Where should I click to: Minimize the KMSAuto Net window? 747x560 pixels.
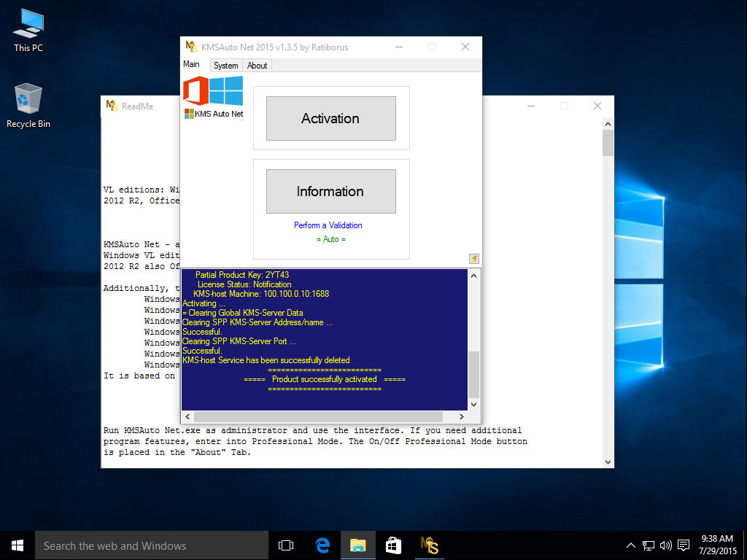[x=399, y=47]
